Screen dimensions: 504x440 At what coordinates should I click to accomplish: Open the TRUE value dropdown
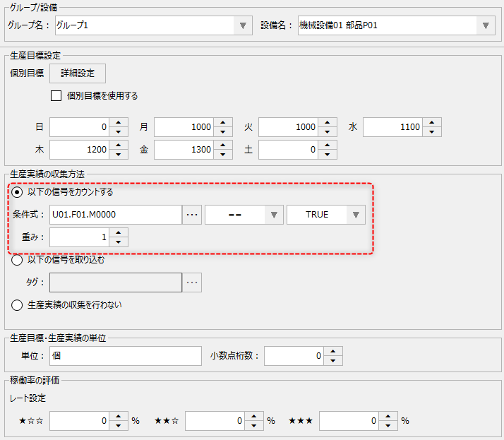tap(356, 215)
